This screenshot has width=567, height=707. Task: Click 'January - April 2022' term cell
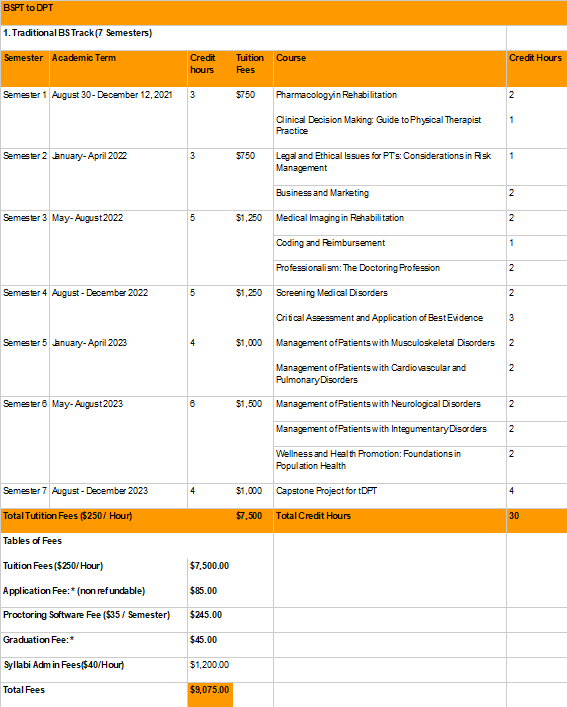point(89,156)
